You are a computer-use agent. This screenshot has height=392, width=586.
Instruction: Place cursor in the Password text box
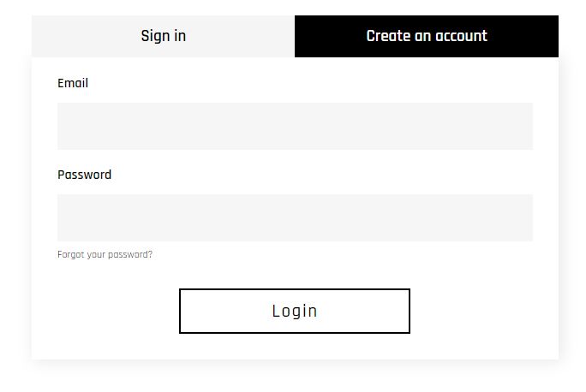point(295,217)
